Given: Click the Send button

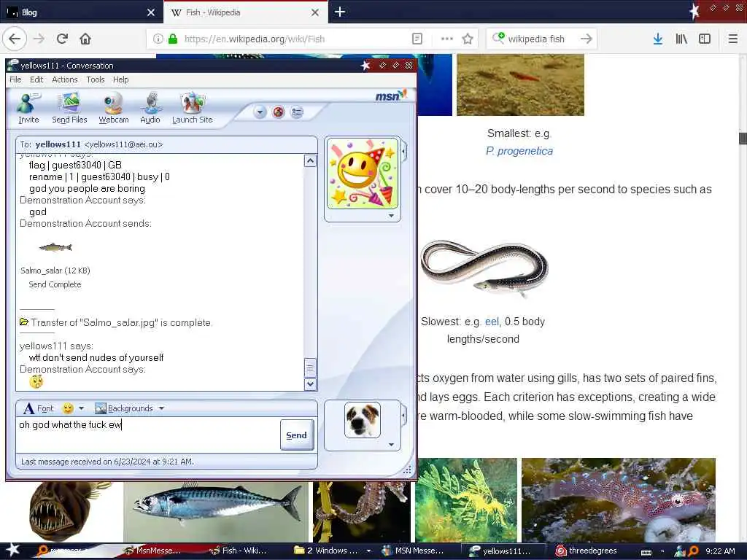Looking at the screenshot, I should point(296,435).
